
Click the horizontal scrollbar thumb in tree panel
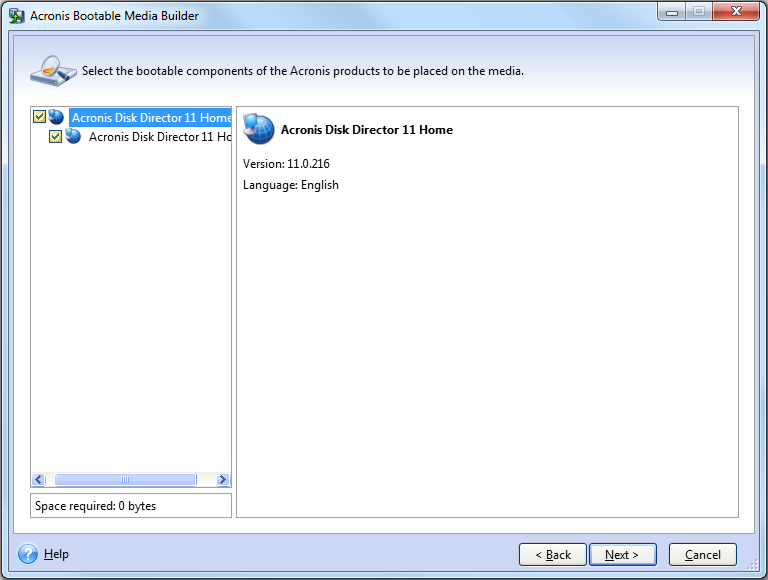click(x=125, y=480)
